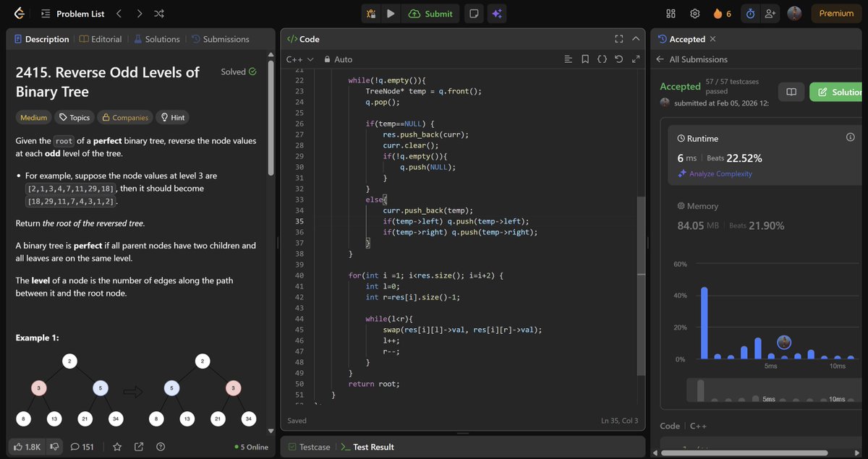Open the layout grid icon

pos(671,14)
